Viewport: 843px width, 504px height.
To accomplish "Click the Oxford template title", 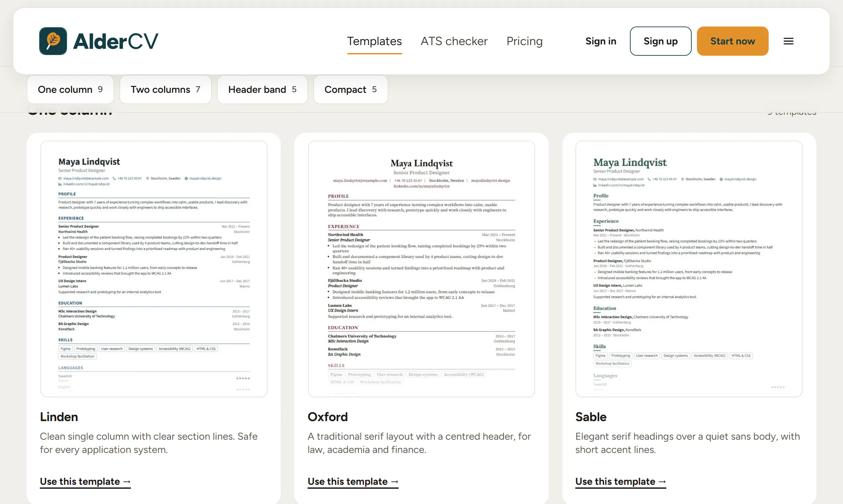I will pyautogui.click(x=327, y=417).
